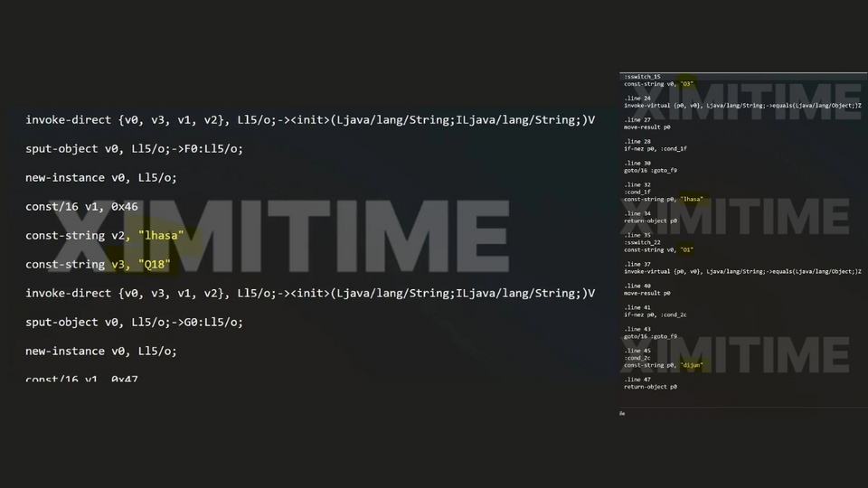Click goto/16 :goto_f9 under .line 30
This screenshot has height=488, width=868.
(x=650, y=170)
